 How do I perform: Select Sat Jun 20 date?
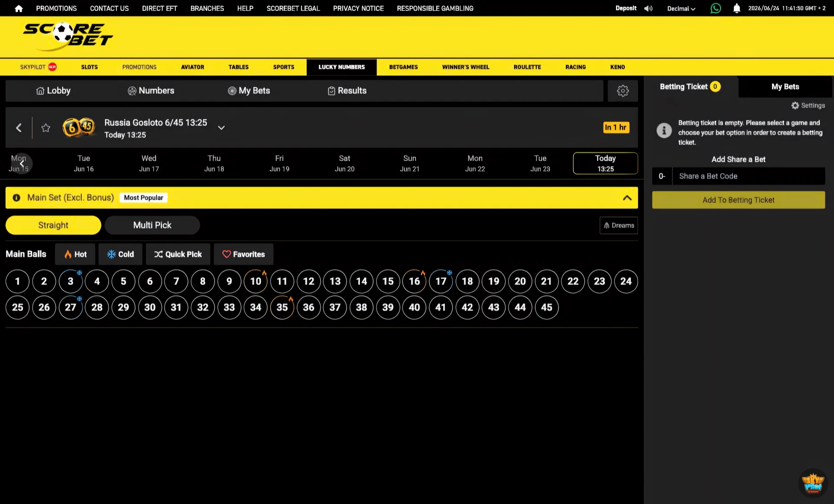(344, 163)
